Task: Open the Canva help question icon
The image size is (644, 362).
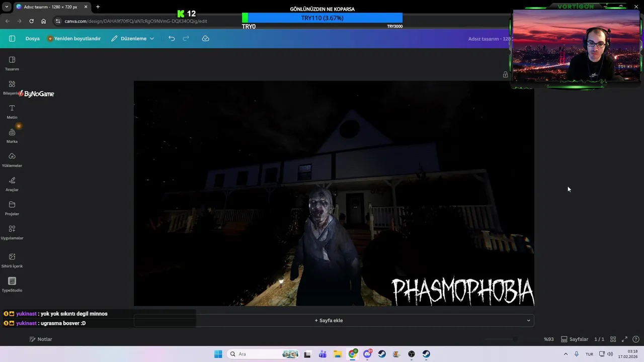Action: tap(636, 339)
